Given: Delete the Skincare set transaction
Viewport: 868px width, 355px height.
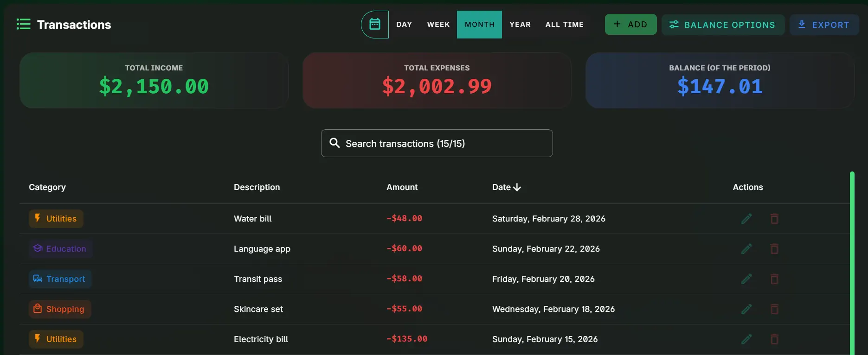Looking at the screenshot, I should tap(774, 309).
